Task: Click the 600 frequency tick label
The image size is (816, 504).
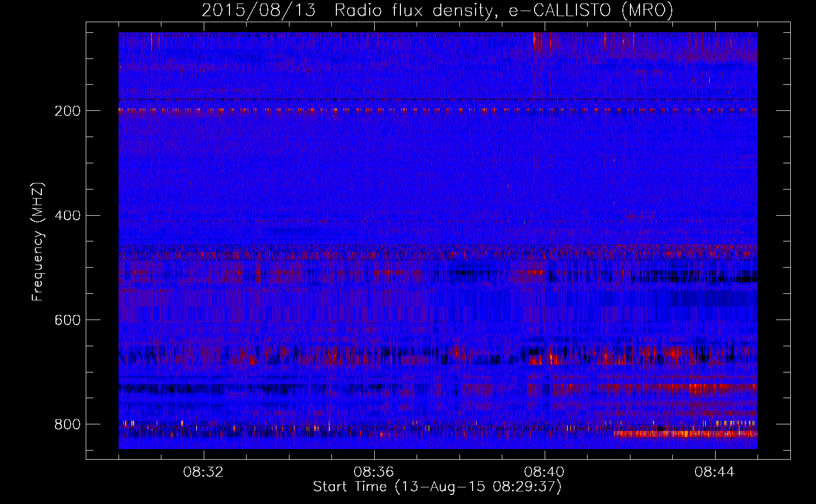Action: click(67, 320)
